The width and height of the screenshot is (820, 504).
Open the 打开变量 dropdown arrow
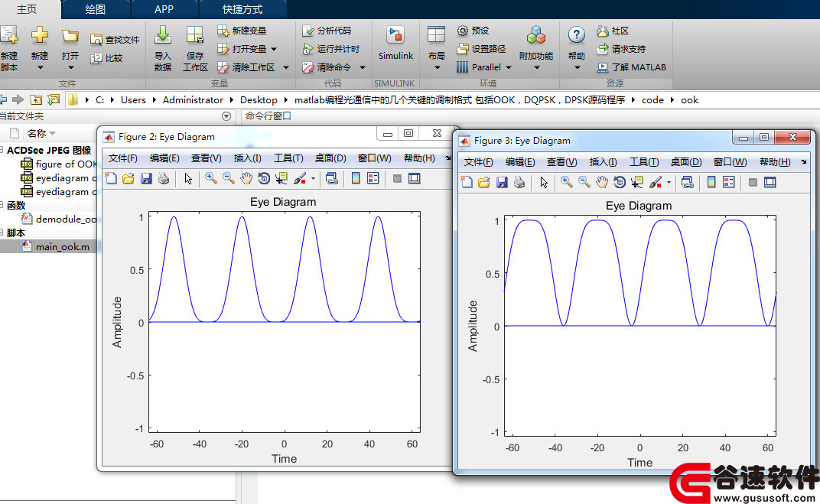274,49
